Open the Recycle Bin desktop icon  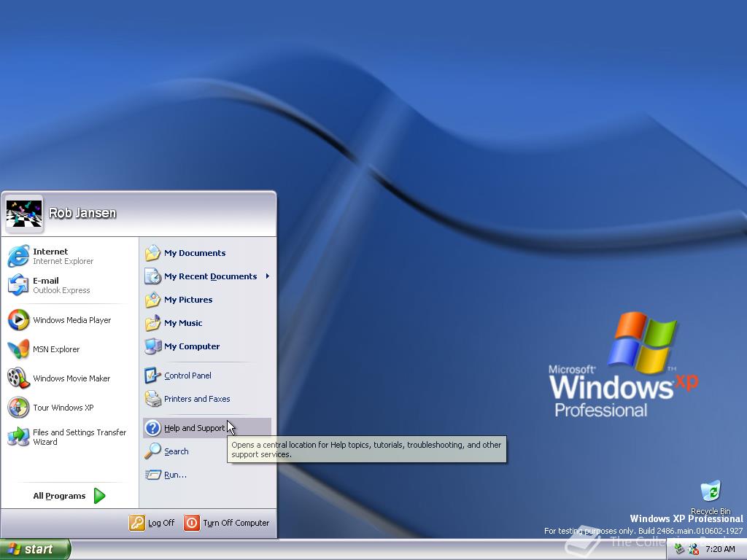(x=711, y=491)
